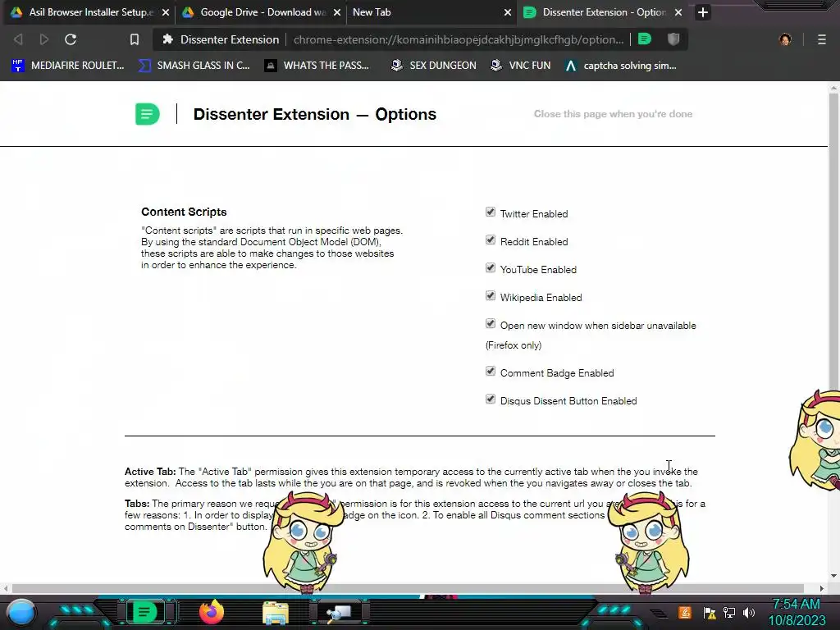This screenshot has height=630, width=840.
Task: Click the address bar URL field
Action: click(459, 39)
